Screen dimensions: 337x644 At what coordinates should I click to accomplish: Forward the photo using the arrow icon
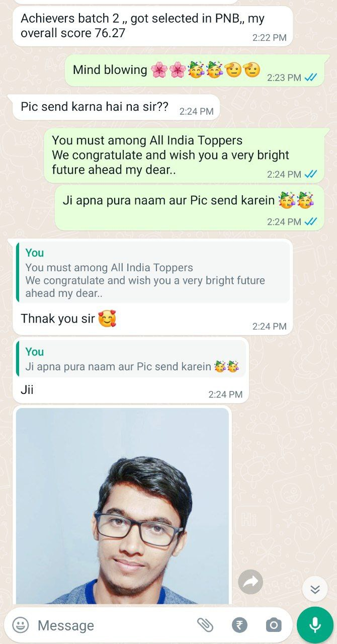[x=250, y=582]
